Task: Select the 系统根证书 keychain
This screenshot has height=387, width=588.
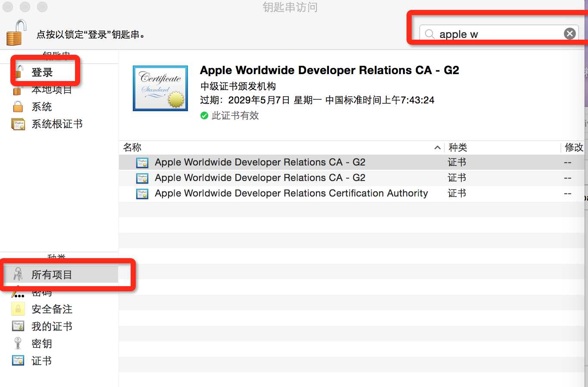Action: point(57,124)
